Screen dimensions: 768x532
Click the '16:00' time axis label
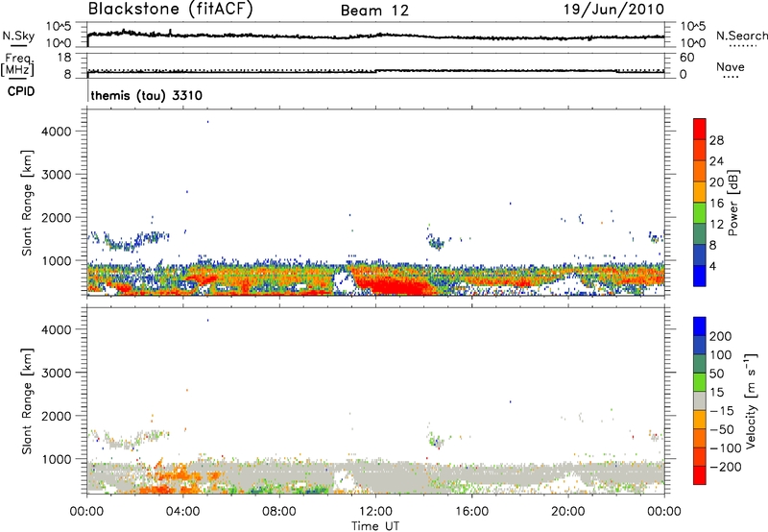[471, 512]
